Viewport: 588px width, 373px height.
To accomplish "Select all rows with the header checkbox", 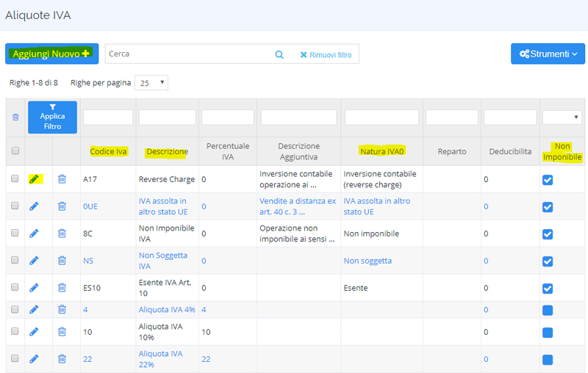I will click(15, 151).
